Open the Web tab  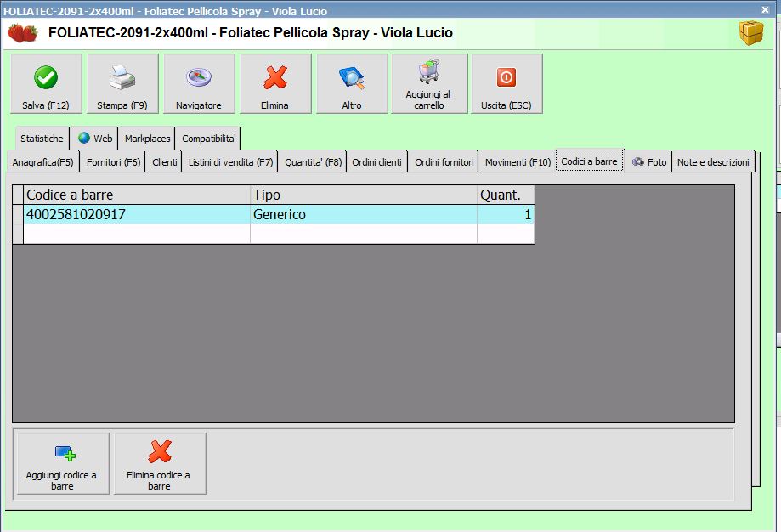[96, 138]
